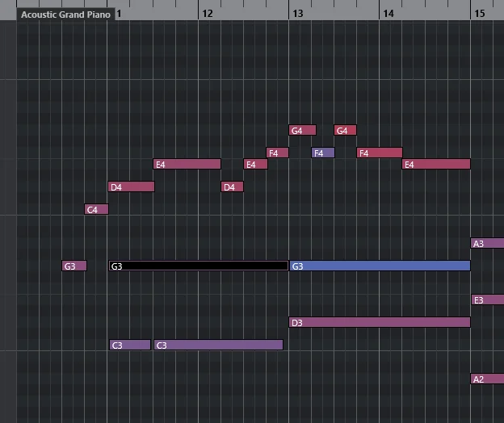Select the black highlighted G3 note
Viewport: 504px width, 423px height.
pyautogui.click(x=199, y=266)
